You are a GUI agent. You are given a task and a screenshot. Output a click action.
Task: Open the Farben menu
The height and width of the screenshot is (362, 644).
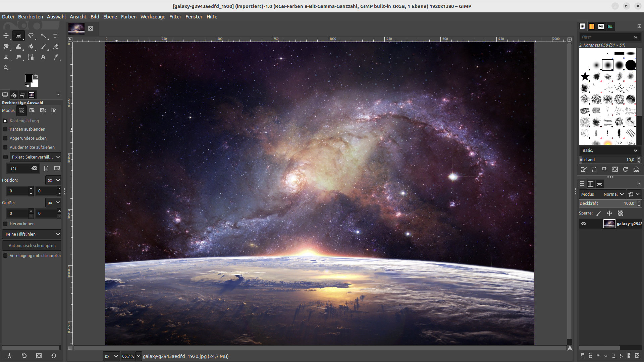129,17
